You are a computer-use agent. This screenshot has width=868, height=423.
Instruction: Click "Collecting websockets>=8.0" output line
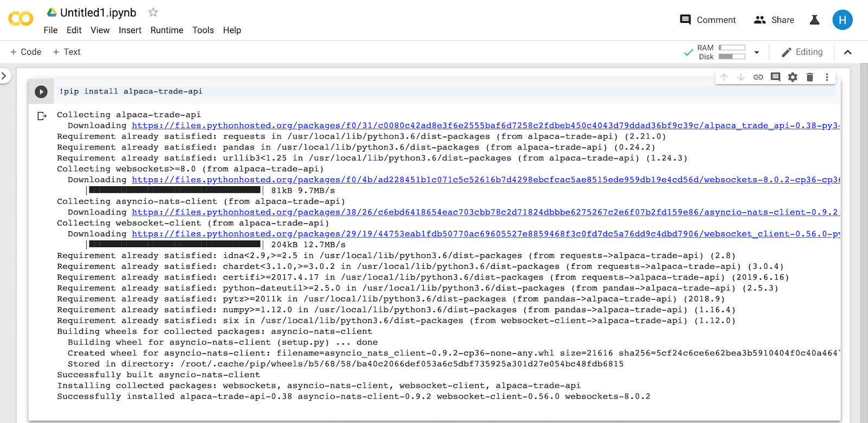(190, 169)
